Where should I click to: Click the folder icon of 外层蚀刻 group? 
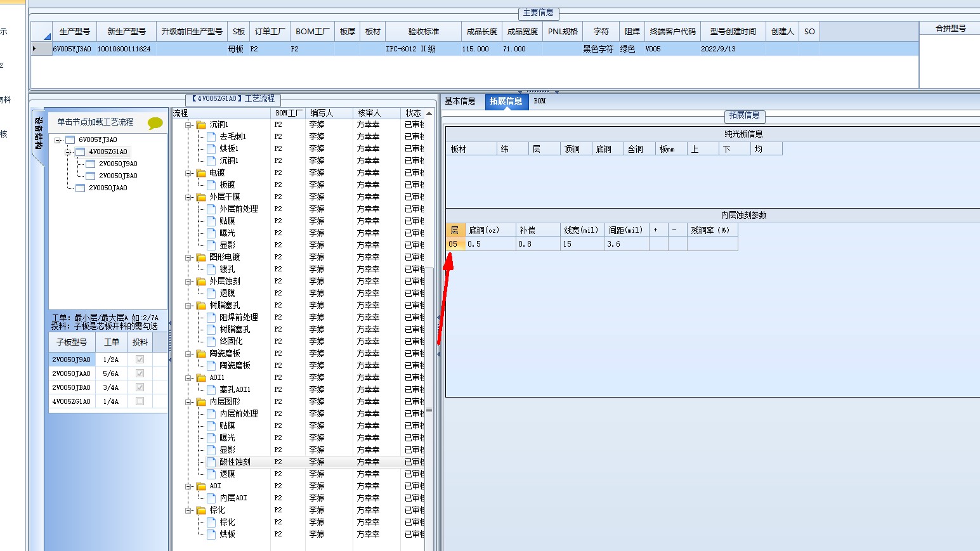pyautogui.click(x=201, y=282)
